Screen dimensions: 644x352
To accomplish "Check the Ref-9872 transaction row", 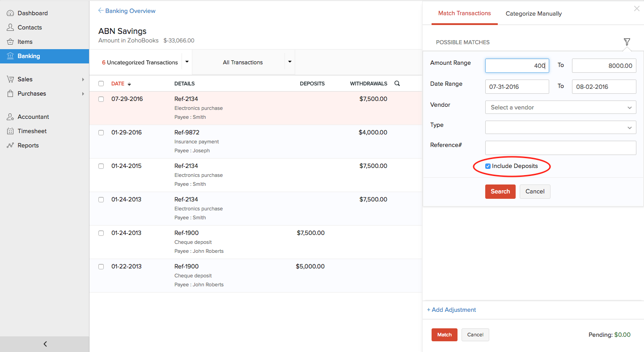I will [x=101, y=132].
